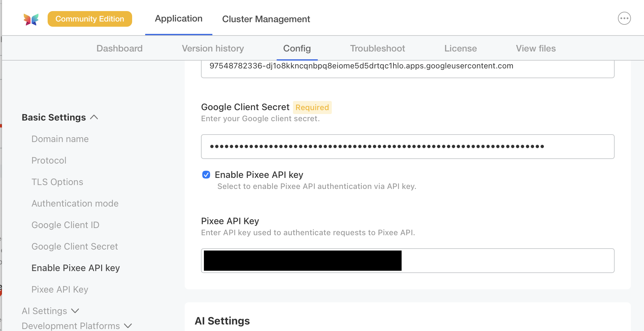644x331 pixels.
Task: Open the View files tab
Action: pyautogui.click(x=536, y=48)
